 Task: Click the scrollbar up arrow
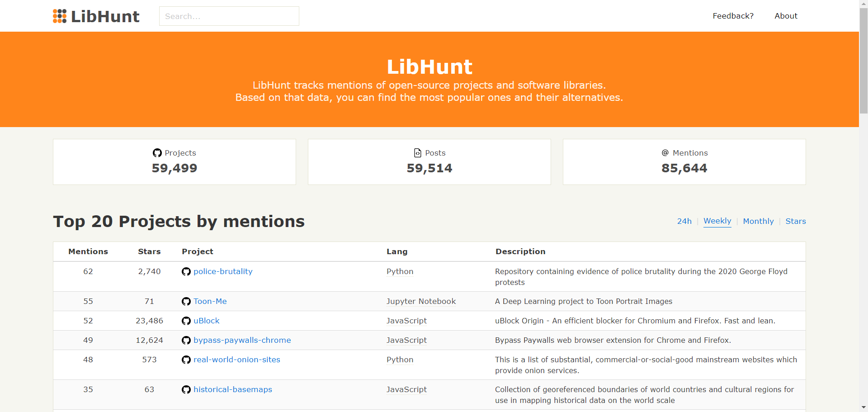pyautogui.click(x=863, y=4)
